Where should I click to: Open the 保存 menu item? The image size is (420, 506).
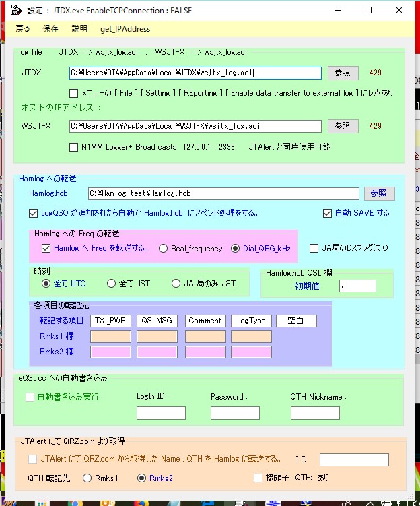pos(50,29)
